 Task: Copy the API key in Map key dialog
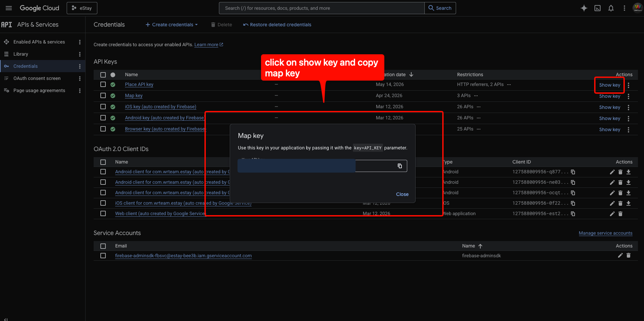point(400,166)
